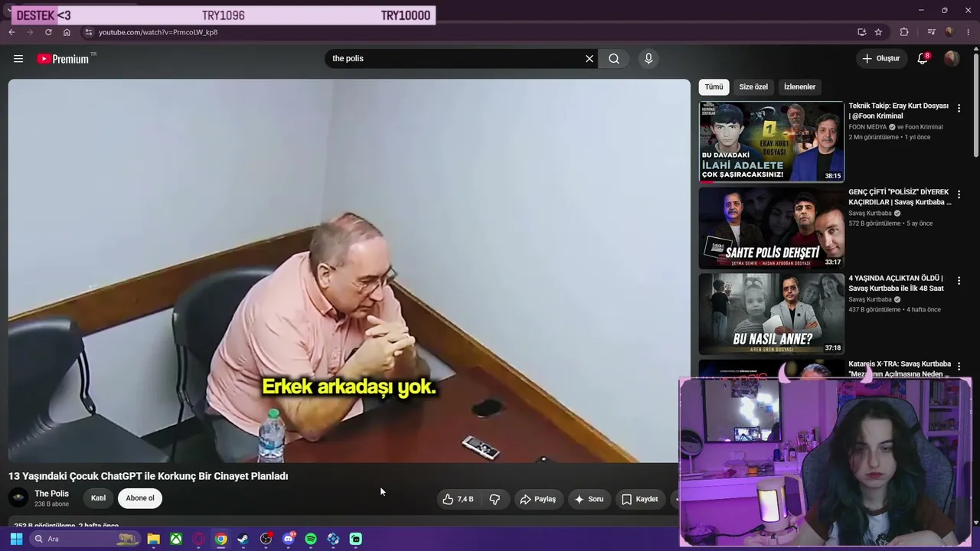Open the Eray Kurt Dosyası thumbnail
The height and width of the screenshot is (551, 980).
(x=771, y=142)
